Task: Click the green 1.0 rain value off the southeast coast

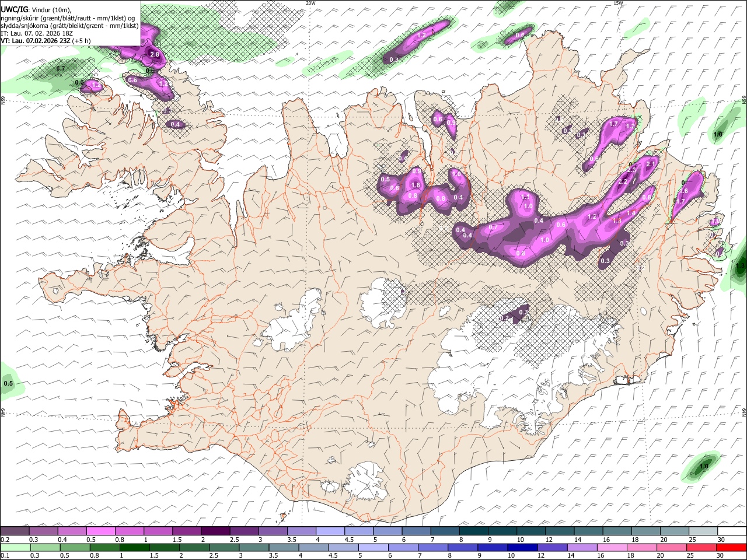Action: point(704,467)
